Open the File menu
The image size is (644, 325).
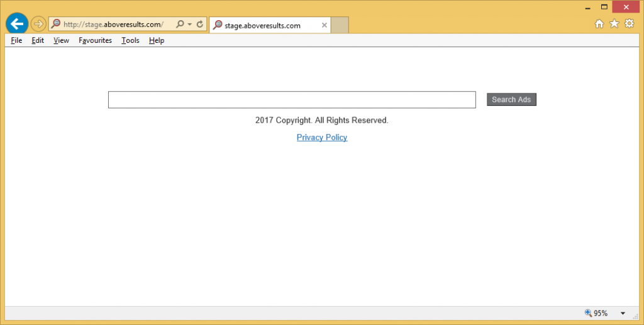tap(16, 40)
